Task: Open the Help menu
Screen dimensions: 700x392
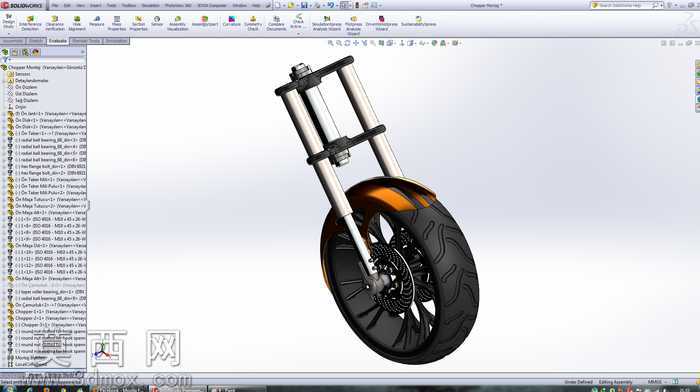Action: tap(256, 5)
